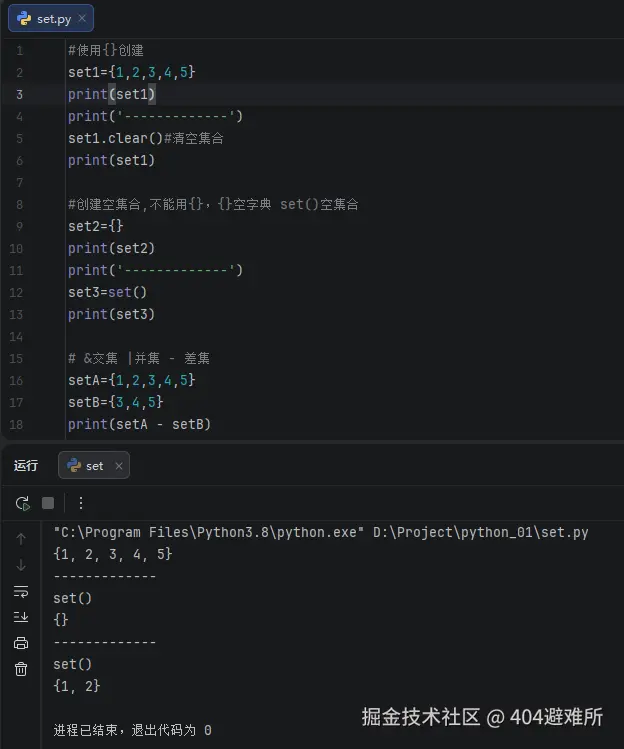This screenshot has height=749, width=624.
Task: Click the print(set3) line
Action: pos(111,314)
